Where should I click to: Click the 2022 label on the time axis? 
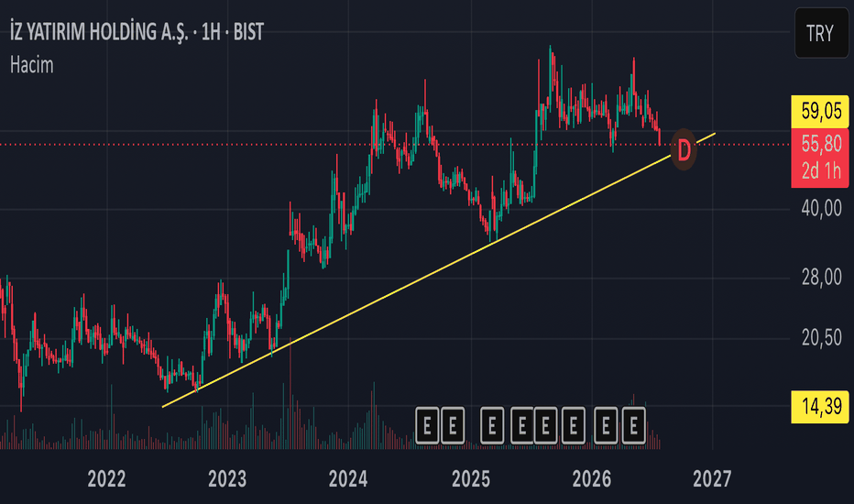pos(106,479)
